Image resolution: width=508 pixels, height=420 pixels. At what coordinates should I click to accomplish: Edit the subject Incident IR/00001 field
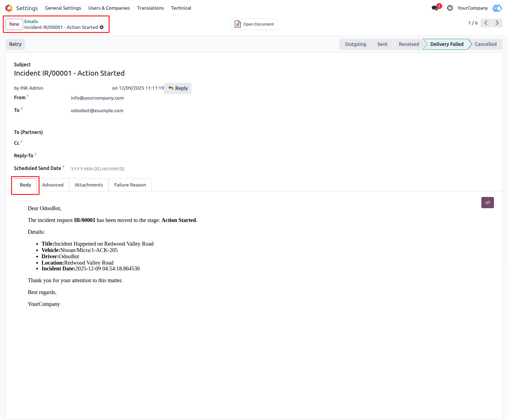point(69,73)
